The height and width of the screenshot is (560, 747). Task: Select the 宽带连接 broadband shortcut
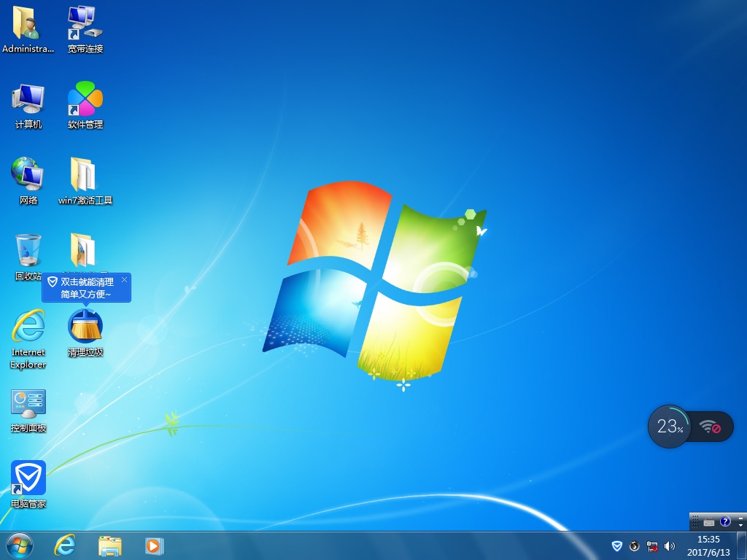click(x=85, y=24)
